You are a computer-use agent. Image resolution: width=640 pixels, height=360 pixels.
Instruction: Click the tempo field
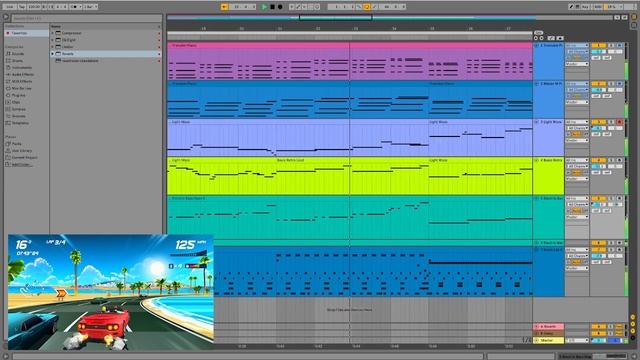point(34,7)
